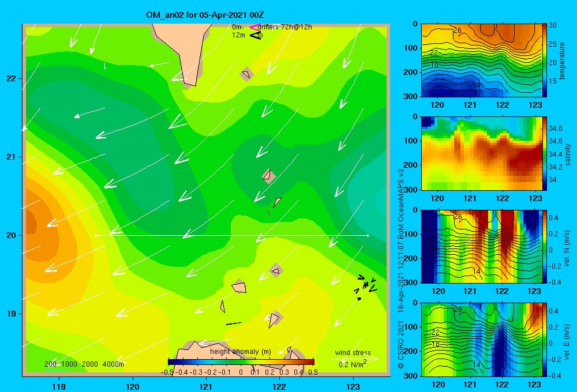Click the '26' isotherm label in temperature panel
The width and height of the screenshot is (577, 392).
458,30
